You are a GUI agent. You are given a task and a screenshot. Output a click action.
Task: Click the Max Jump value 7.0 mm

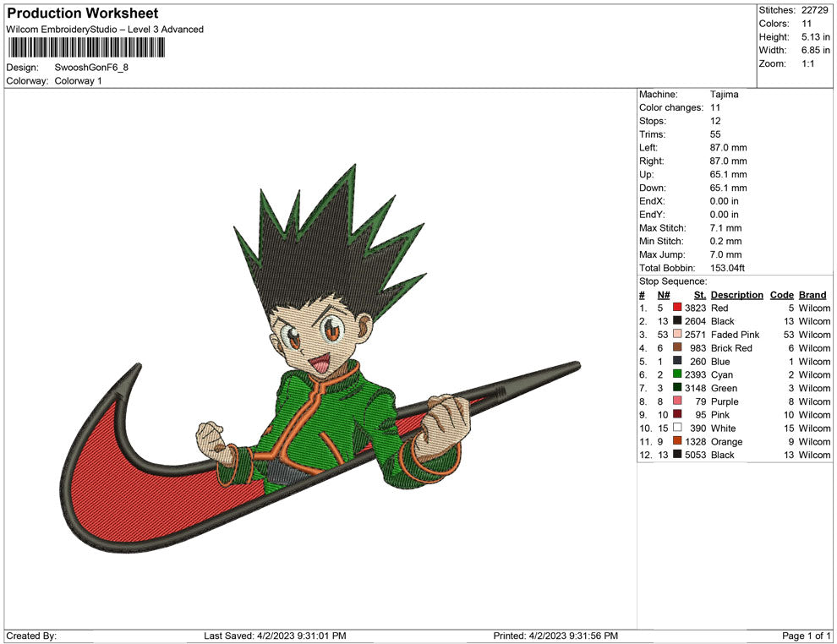coord(726,254)
